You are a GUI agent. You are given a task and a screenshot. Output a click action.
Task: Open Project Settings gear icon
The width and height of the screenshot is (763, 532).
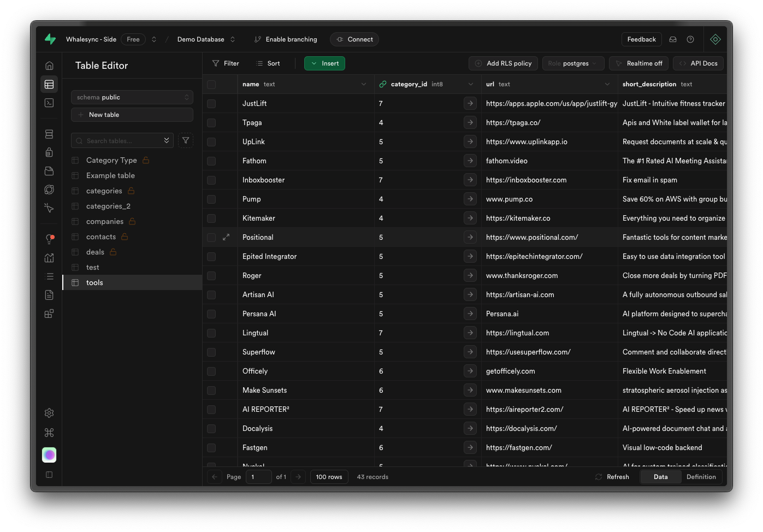[49, 413]
